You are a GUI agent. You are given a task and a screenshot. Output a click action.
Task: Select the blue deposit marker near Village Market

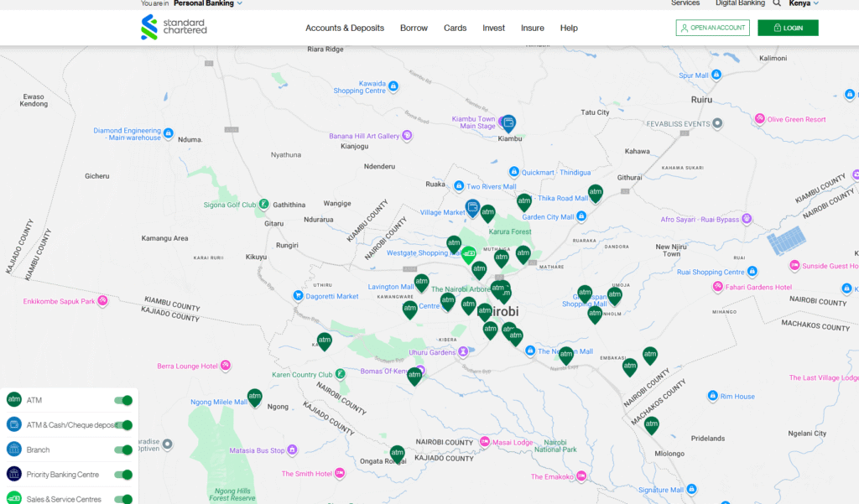pos(473,209)
